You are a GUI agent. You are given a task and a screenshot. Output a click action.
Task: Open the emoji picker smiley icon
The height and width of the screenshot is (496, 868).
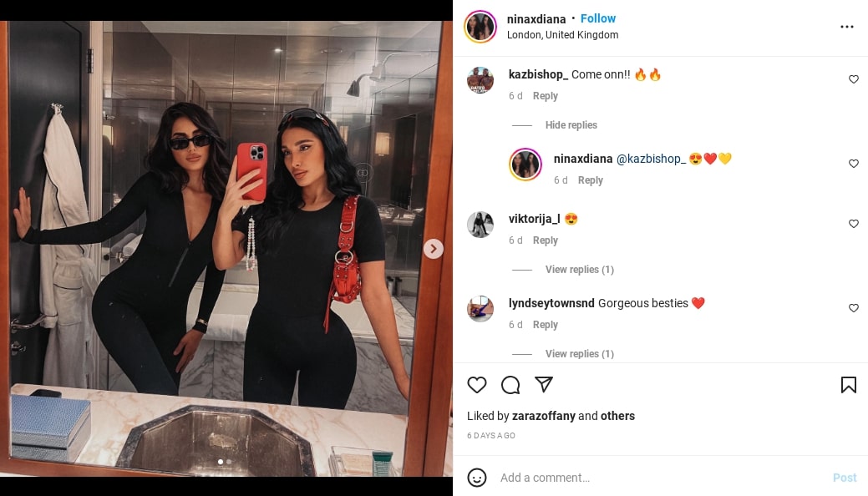point(477,477)
